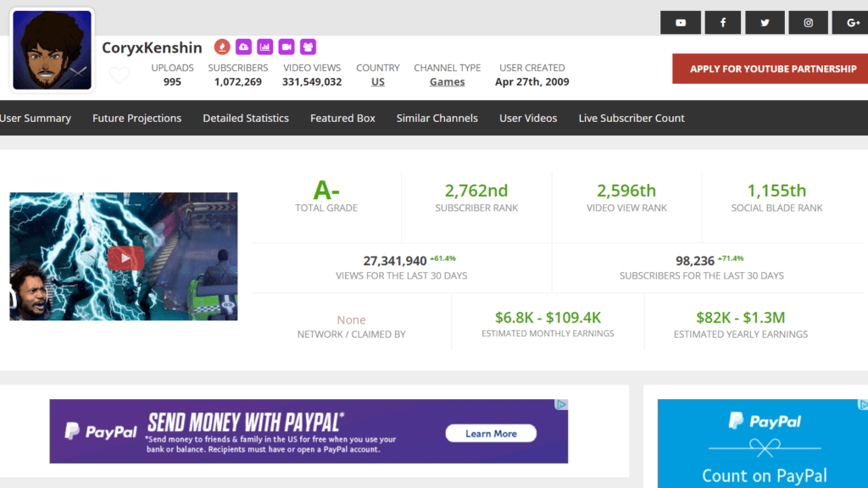The width and height of the screenshot is (868, 488).
Task: Open the YouTube social icon button
Action: [x=681, y=23]
